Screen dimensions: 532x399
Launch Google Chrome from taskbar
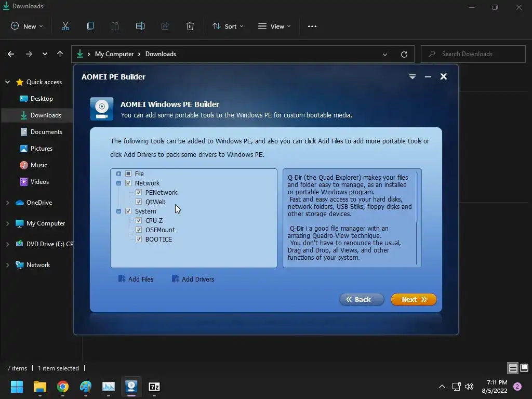tap(63, 387)
